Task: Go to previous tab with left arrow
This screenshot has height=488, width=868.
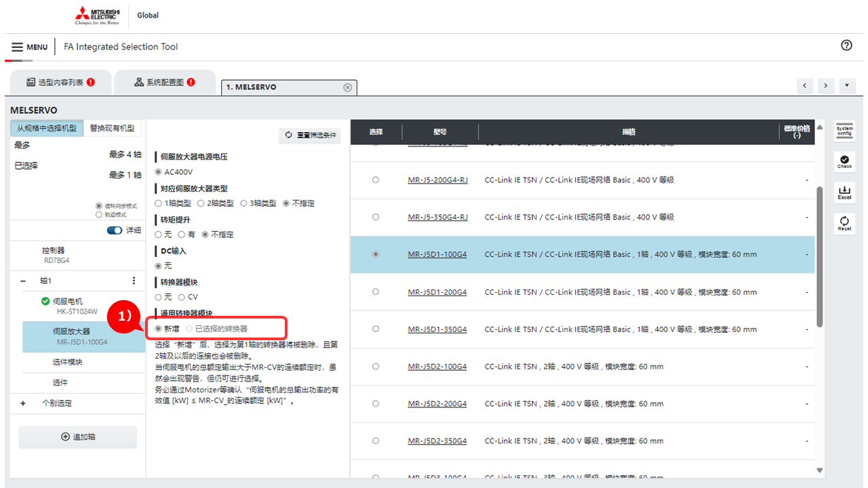Action: 805,86
